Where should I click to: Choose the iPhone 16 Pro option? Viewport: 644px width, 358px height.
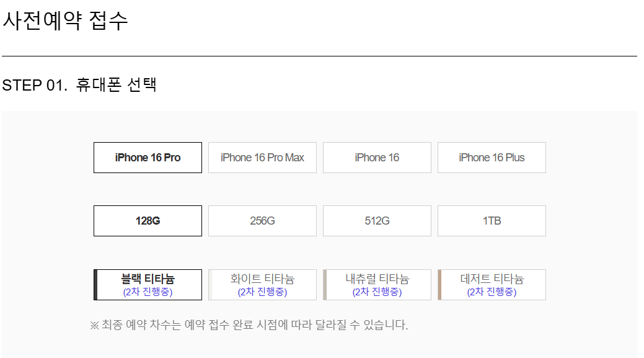(x=148, y=158)
